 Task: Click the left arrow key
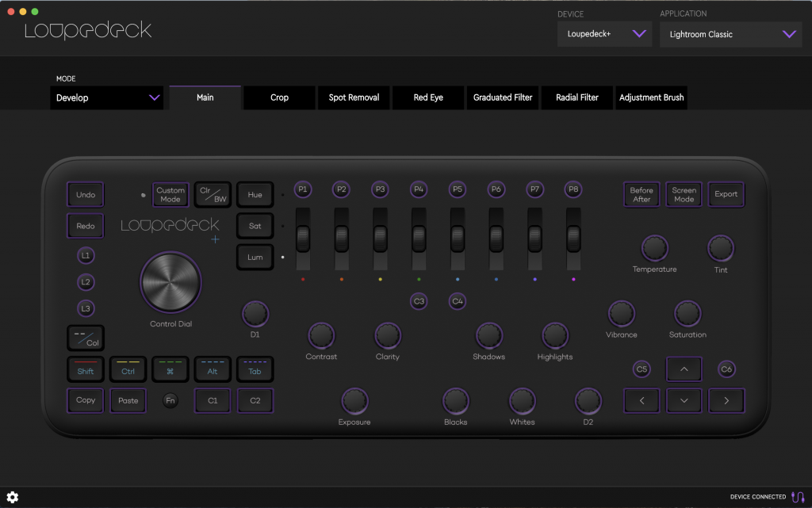[x=642, y=400]
